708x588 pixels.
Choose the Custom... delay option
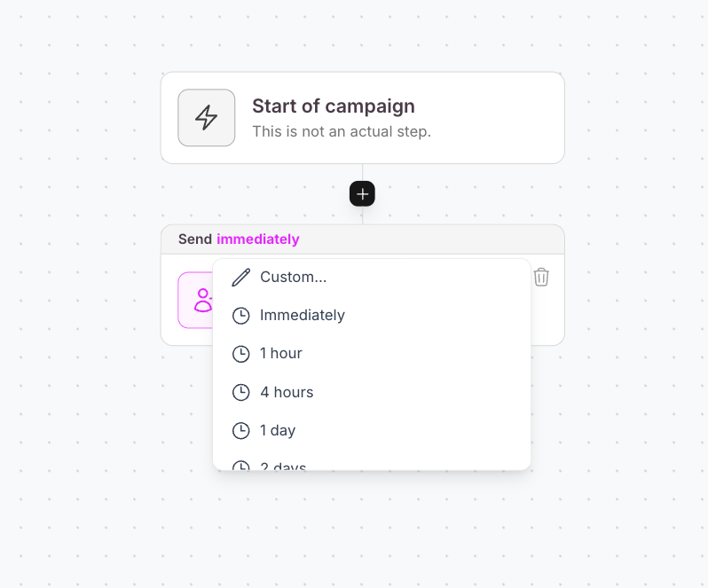(293, 278)
